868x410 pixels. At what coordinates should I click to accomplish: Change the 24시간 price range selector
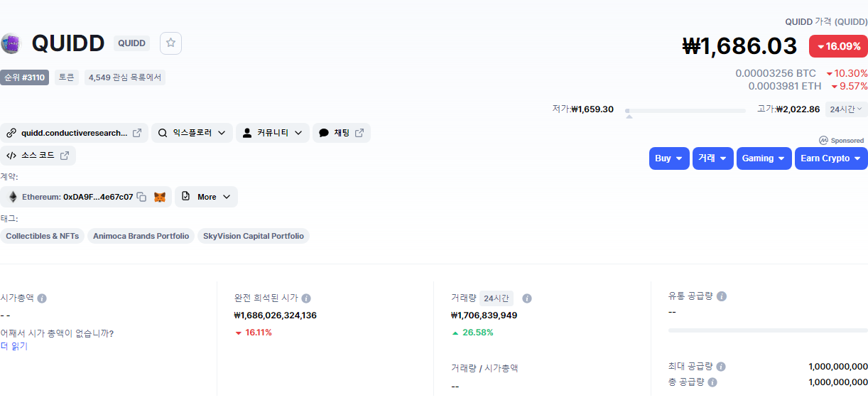[x=846, y=109]
